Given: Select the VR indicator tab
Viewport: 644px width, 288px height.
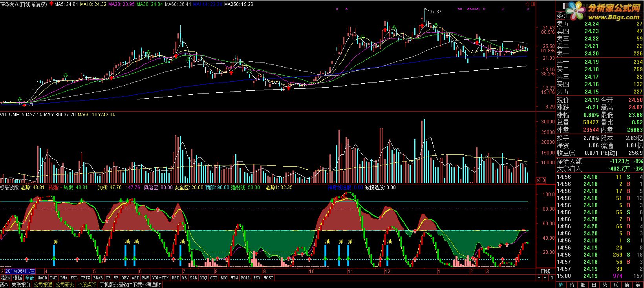Looking at the screenshot, I should [x=116, y=278].
